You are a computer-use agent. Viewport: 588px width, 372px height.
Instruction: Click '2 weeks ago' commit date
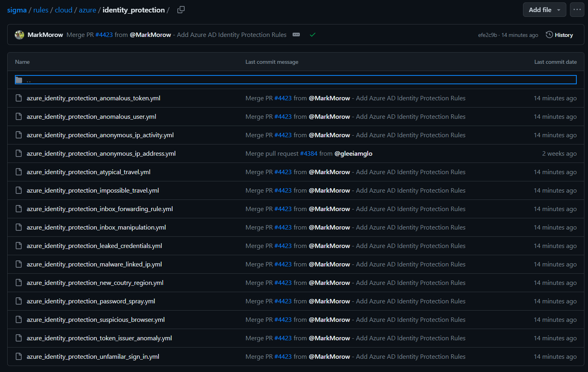point(560,153)
